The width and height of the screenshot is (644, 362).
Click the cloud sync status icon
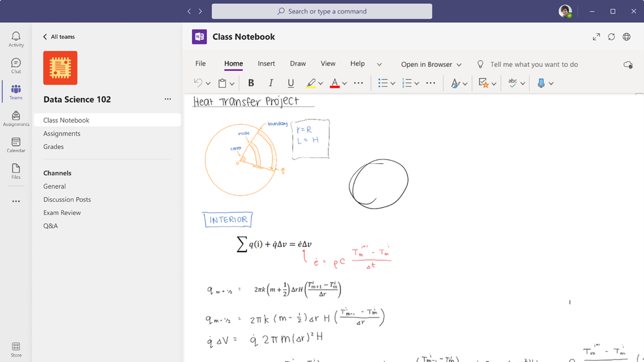[x=628, y=65]
